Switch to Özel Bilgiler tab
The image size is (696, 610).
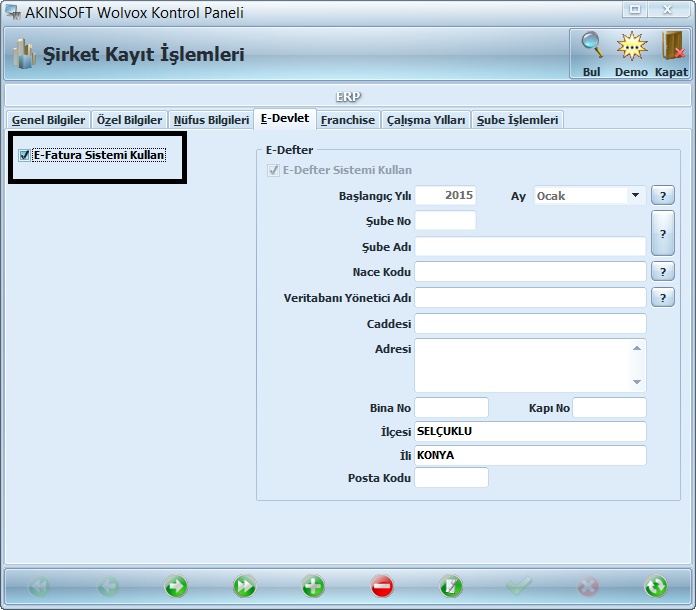(x=130, y=120)
